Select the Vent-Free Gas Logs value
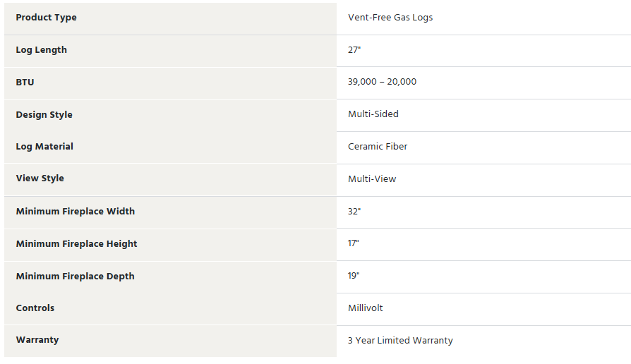 390,18
